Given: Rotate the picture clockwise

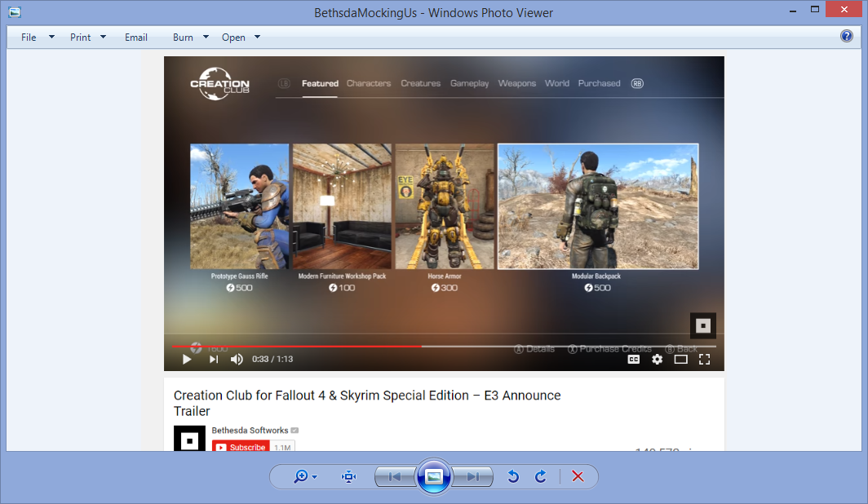Looking at the screenshot, I should (x=541, y=476).
